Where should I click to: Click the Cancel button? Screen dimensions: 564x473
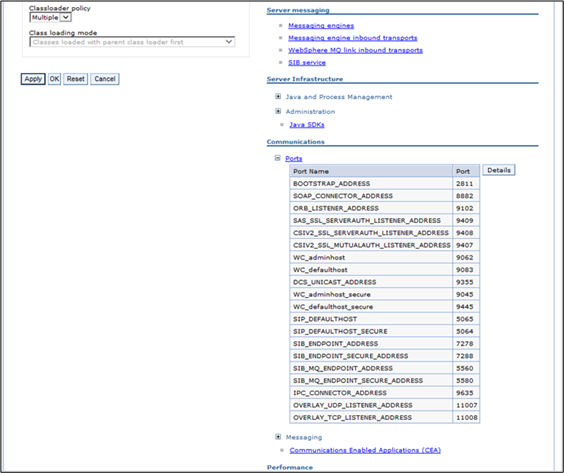pos(105,79)
